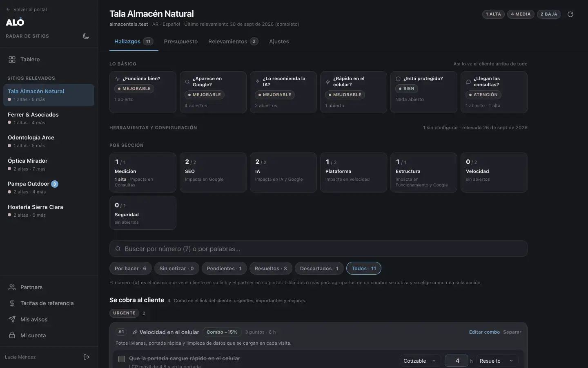Go to the Ajustes tab

click(279, 41)
